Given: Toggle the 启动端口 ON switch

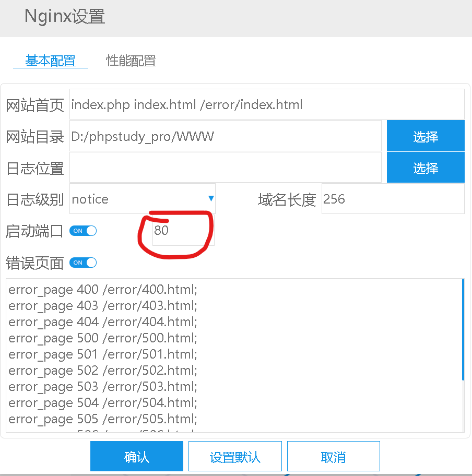Looking at the screenshot, I should click(x=83, y=231).
